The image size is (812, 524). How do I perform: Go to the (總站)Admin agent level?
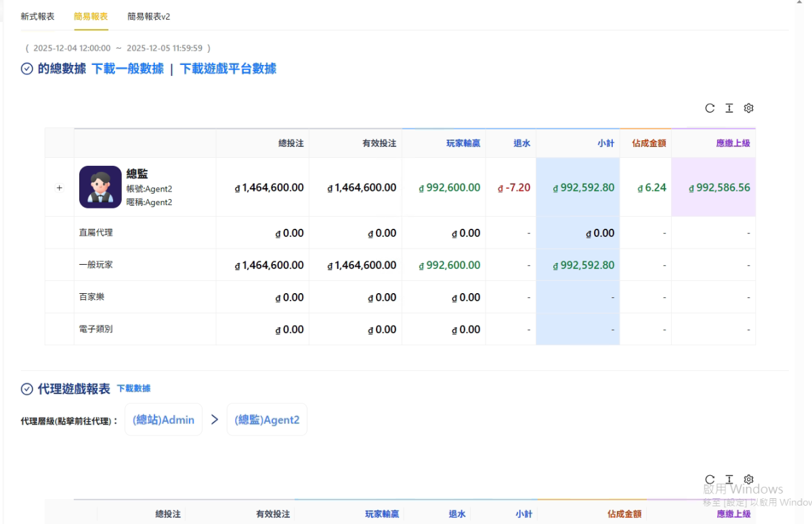tap(163, 420)
